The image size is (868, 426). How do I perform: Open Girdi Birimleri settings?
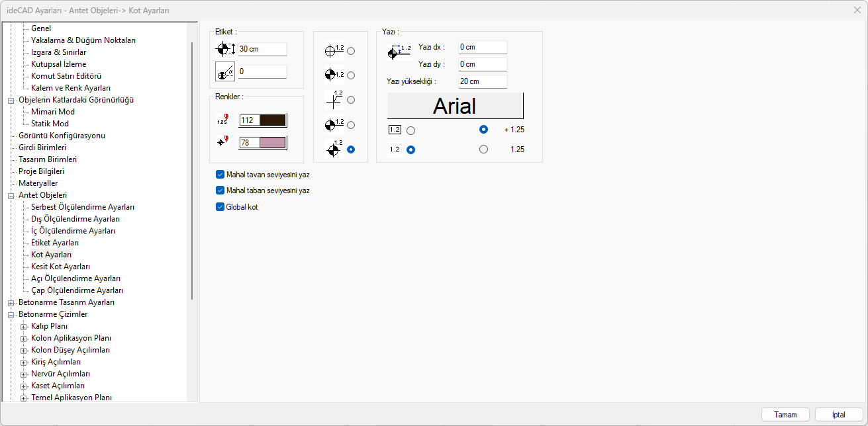(42, 148)
